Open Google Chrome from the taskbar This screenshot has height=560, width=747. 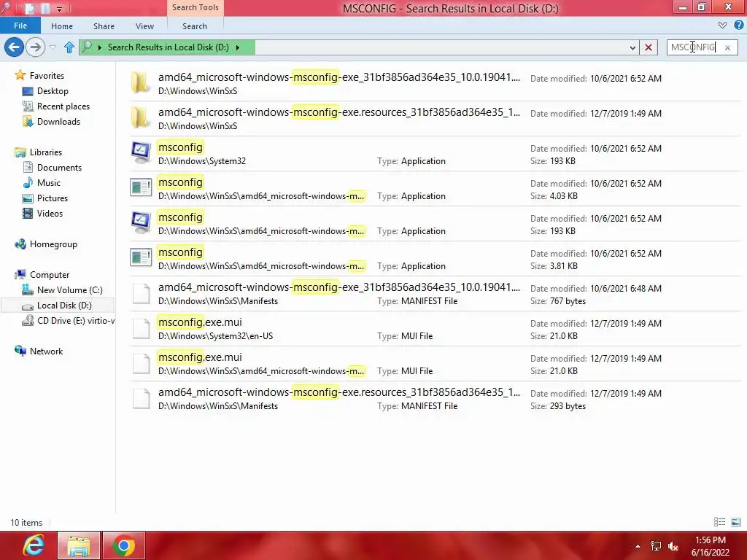pos(123,545)
